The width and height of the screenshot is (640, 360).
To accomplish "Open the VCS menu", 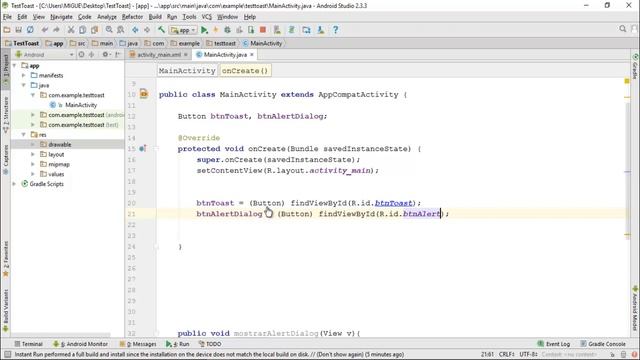I will coord(207,17).
